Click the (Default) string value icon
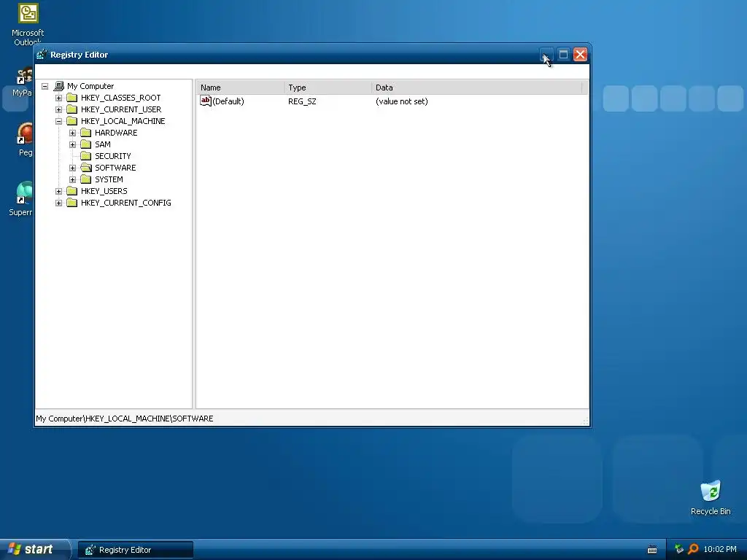 [205, 101]
